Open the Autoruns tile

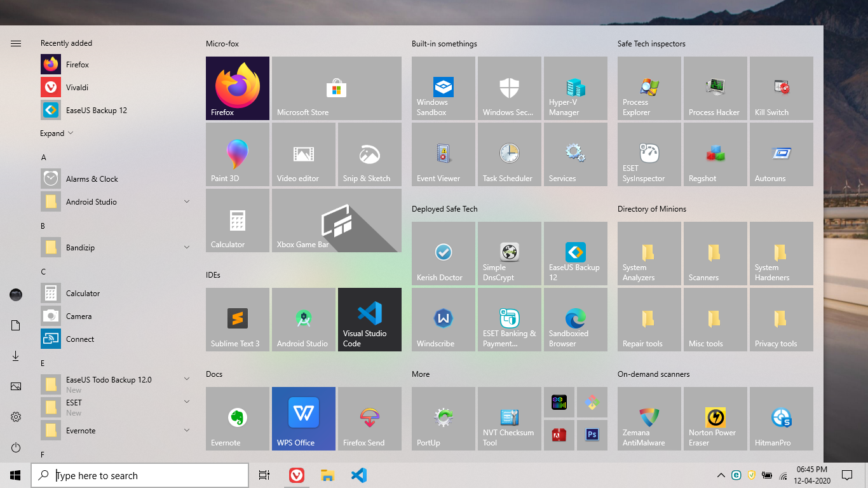782,154
